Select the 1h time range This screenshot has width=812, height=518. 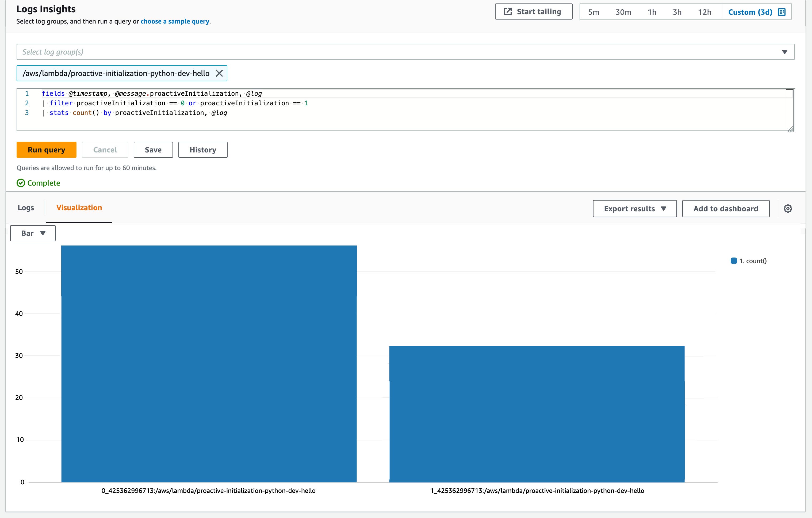click(652, 12)
